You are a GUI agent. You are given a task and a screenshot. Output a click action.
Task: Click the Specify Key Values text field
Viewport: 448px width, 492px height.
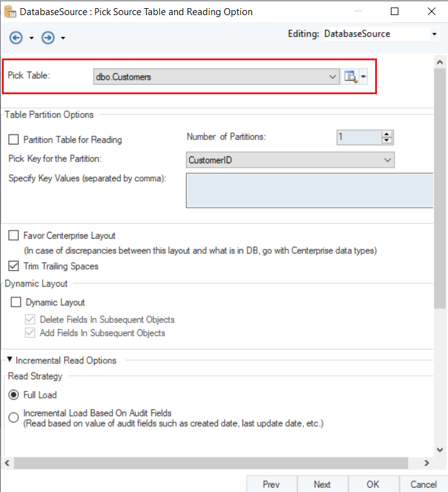[x=309, y=190]
